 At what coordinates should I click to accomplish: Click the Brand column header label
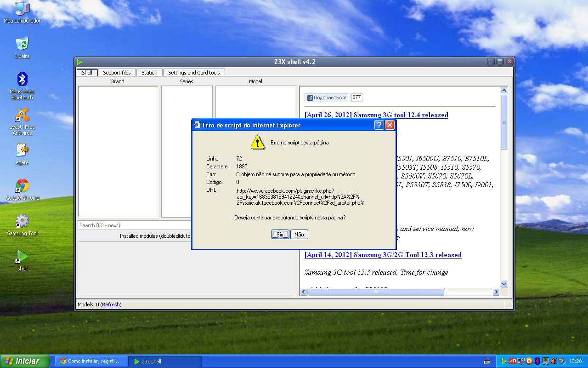(118, 81)
